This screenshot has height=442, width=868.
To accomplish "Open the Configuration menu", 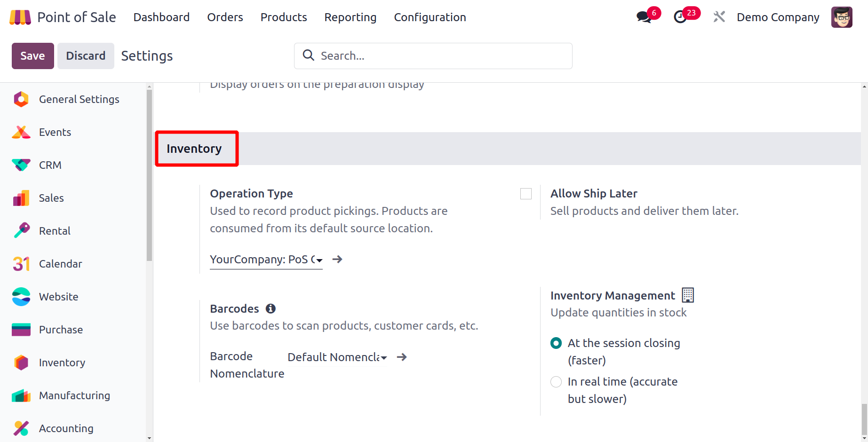I will pos(430,17).
